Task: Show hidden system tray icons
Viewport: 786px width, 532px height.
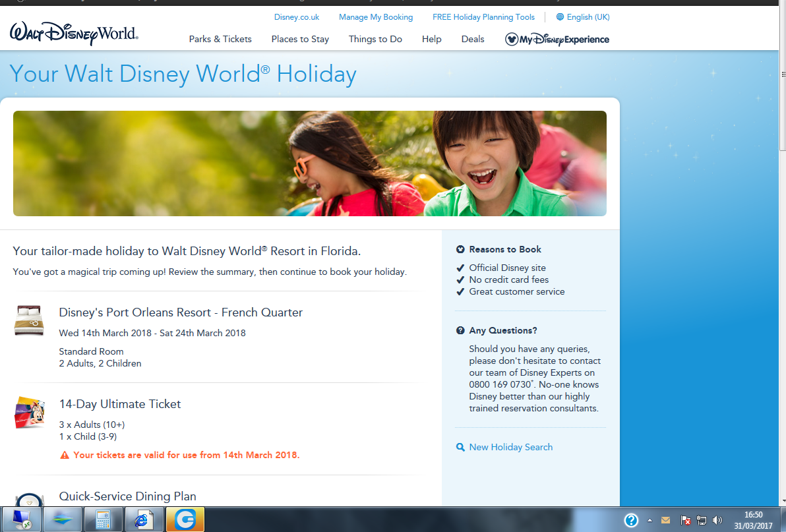Action: [650, 521]
